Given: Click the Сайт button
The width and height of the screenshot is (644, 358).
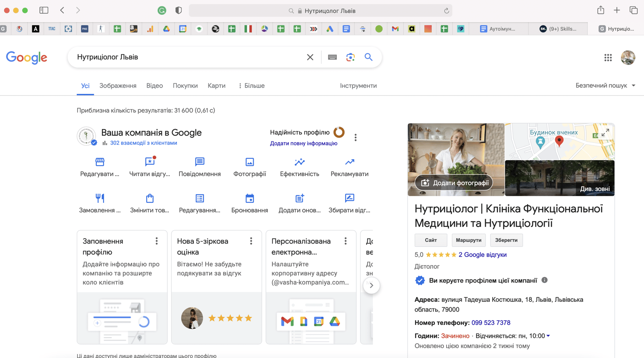Looking at the screenshot, I should (x=431, y=240).
